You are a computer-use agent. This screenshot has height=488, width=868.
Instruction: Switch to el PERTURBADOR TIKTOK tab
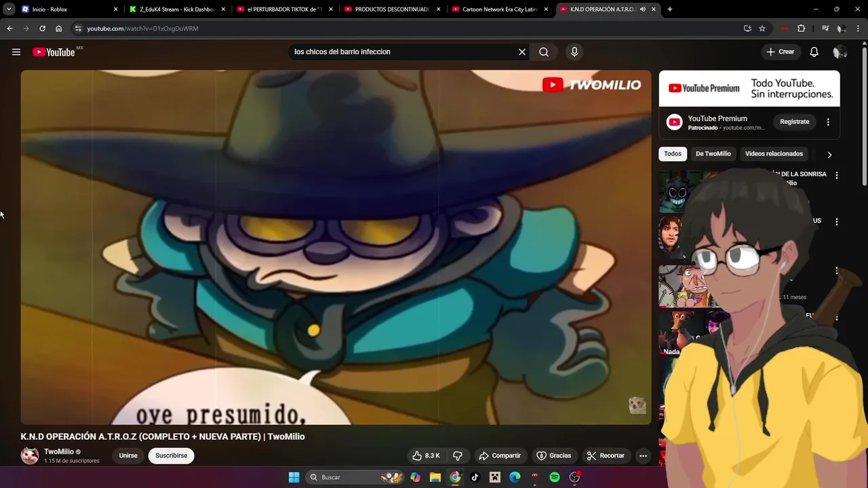[283, 9]
